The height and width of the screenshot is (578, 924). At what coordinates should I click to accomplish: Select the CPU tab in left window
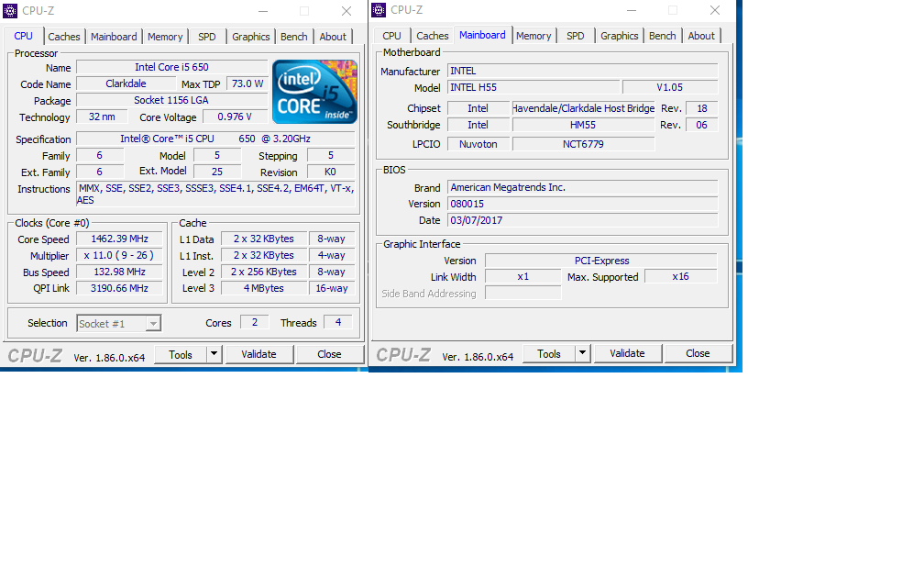click(x=24, y=36)
